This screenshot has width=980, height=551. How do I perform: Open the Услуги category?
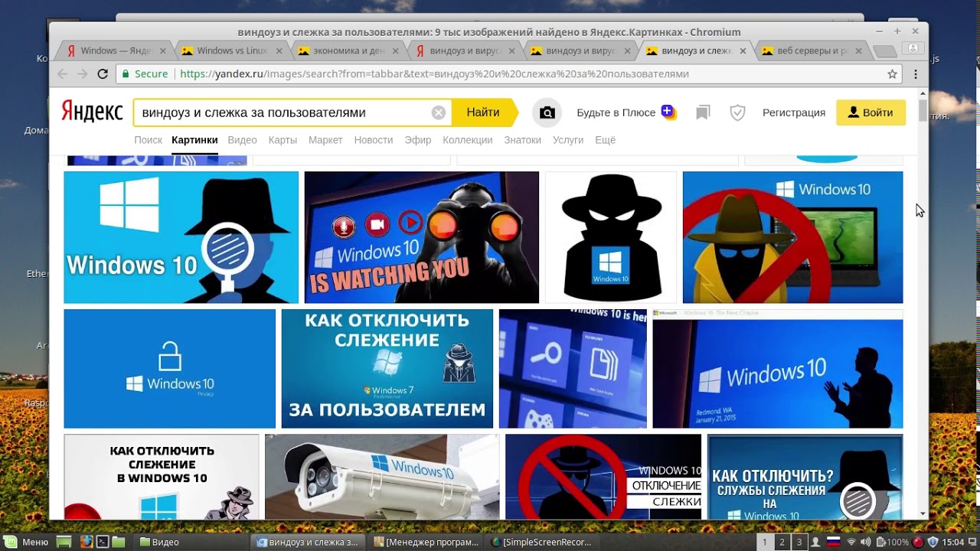point(568,140)
